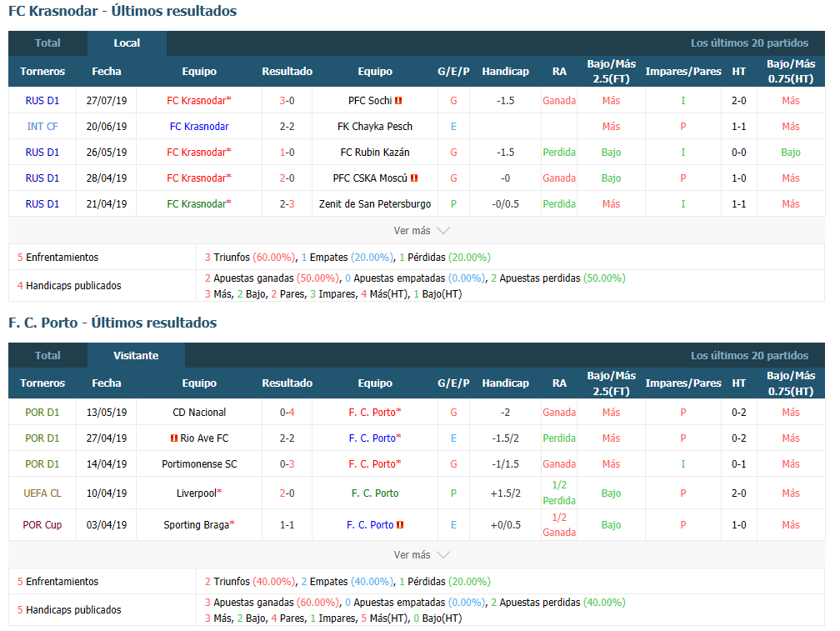The width and height of the screenshot is (840, 631).
Task: Click the 1-1 result at Sporting Braga
Action: (287, 525)
